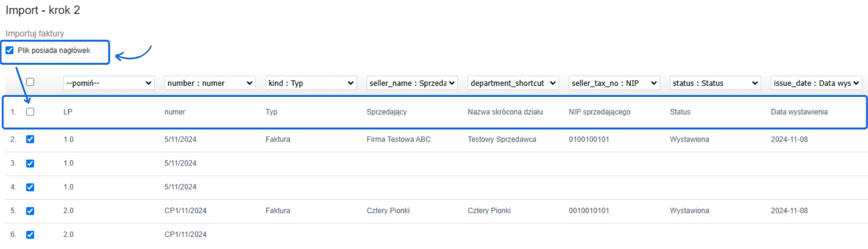Open the 'number : numer' column dropdown

point(210,83)
